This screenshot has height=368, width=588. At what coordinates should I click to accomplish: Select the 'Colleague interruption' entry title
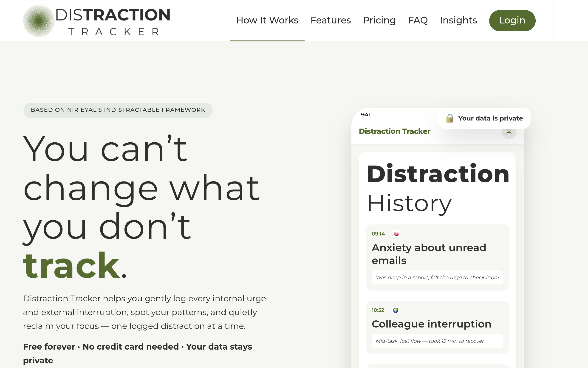coord(431,324)
